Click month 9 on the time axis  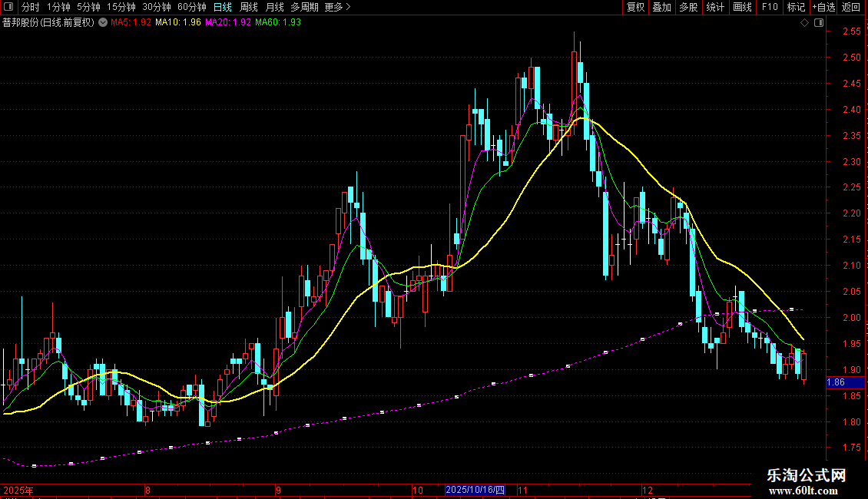pos(278,490)
